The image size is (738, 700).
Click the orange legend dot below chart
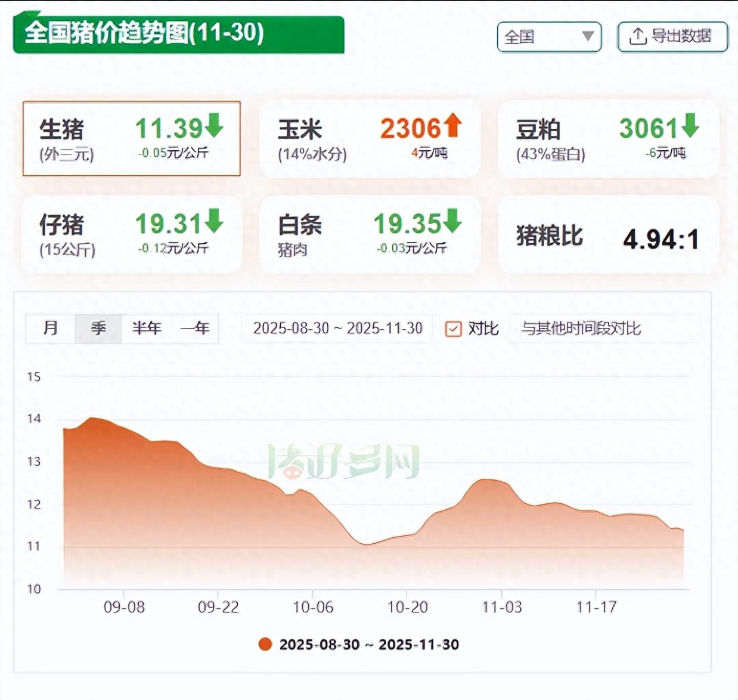[x=265, y=644]
